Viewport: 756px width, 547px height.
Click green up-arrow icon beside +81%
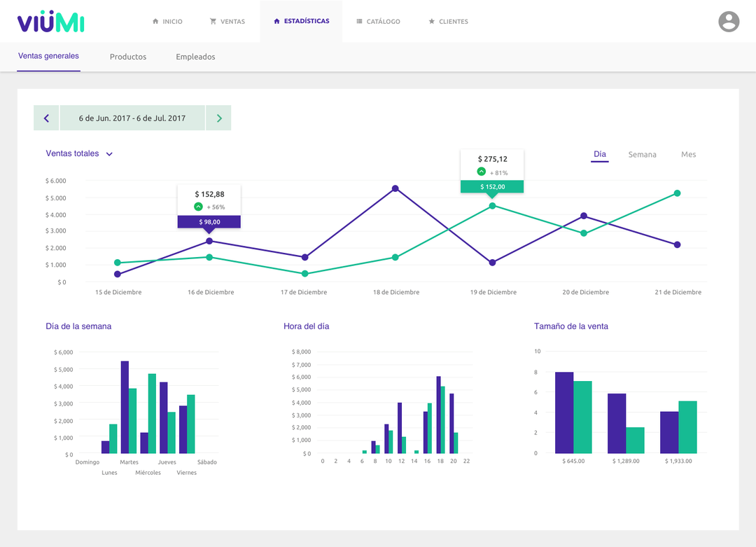pos(481,172)
